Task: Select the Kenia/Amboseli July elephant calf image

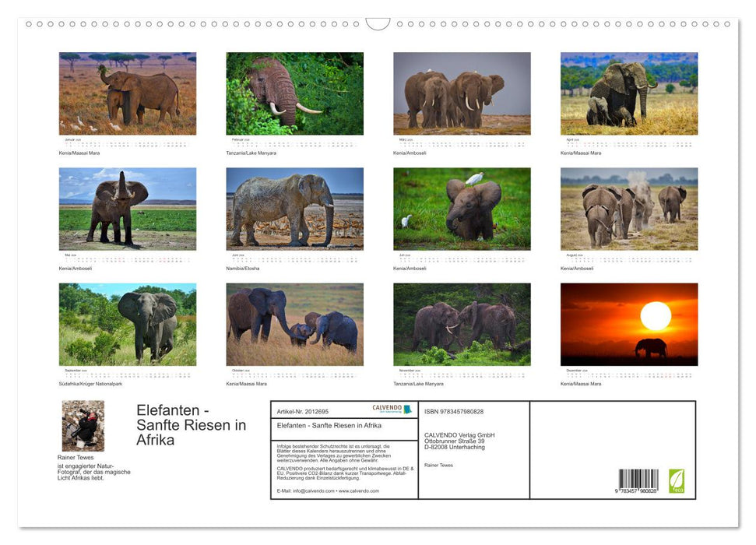Action: click(461, 208)
